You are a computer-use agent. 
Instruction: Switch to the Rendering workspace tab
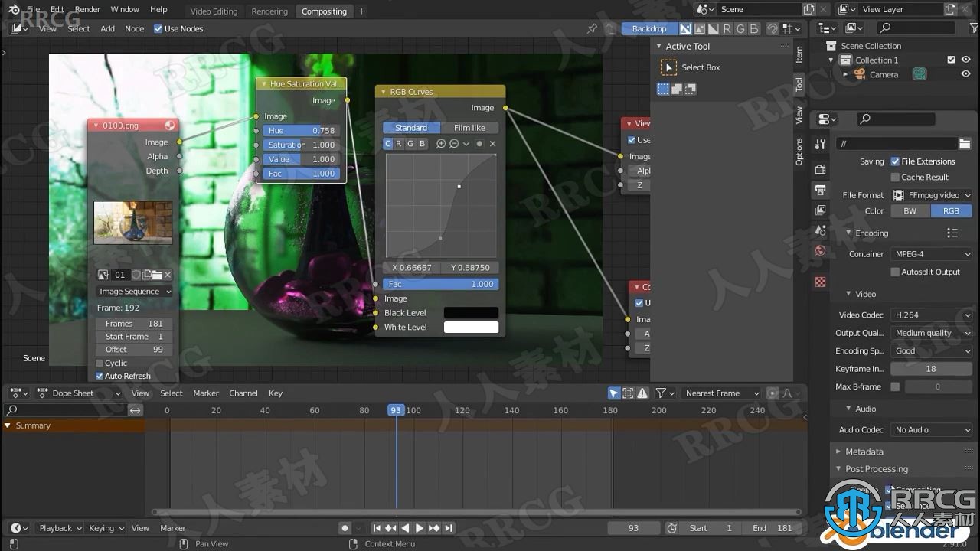click(269, 11)
